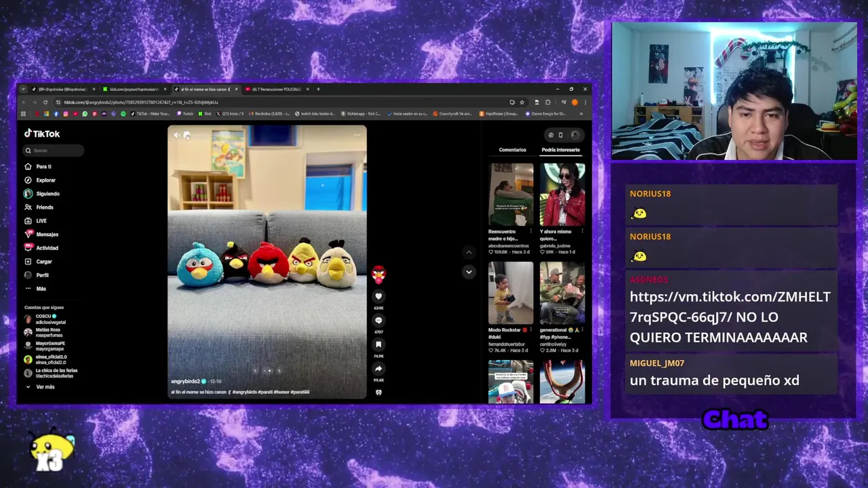Go to previous photo in carousel
Viewport: 868px width, 488px height.
255,371
